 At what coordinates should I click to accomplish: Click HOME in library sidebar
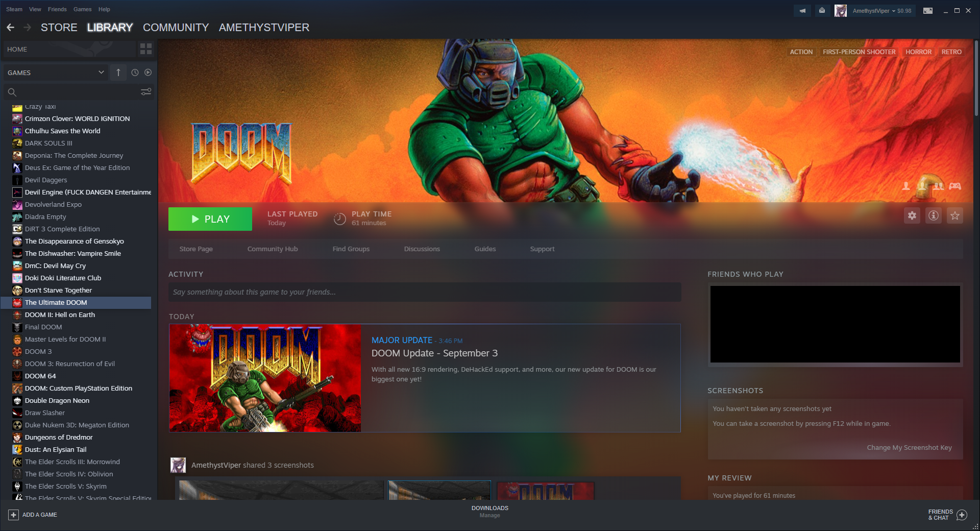click(x=69, y=50)
